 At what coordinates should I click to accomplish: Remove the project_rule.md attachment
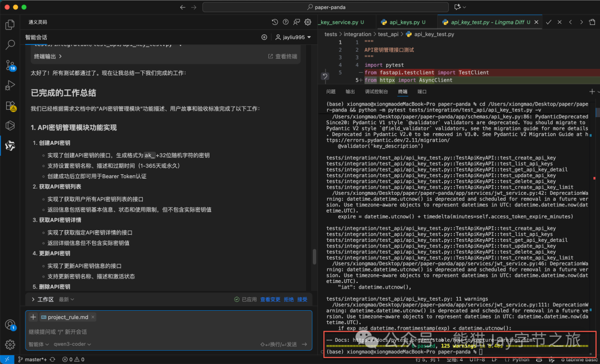(x=93, y=317)
